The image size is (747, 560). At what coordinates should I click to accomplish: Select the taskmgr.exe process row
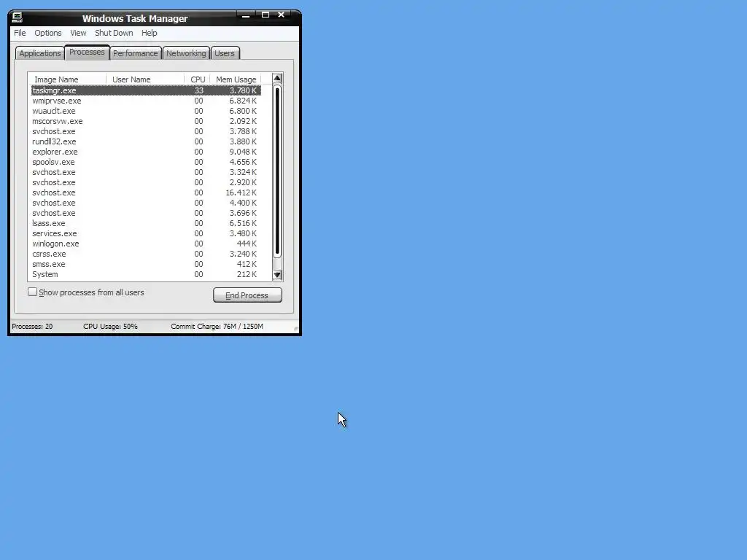pos(146,90)
